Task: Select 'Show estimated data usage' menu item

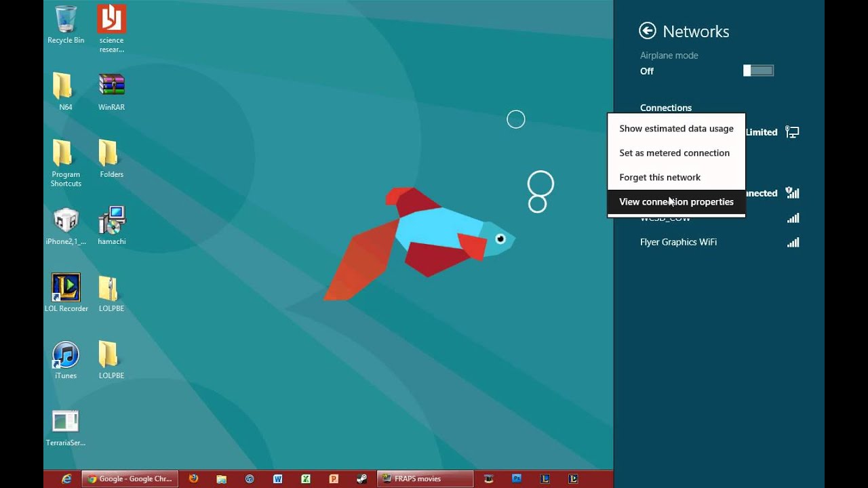Action: [676, 129]
